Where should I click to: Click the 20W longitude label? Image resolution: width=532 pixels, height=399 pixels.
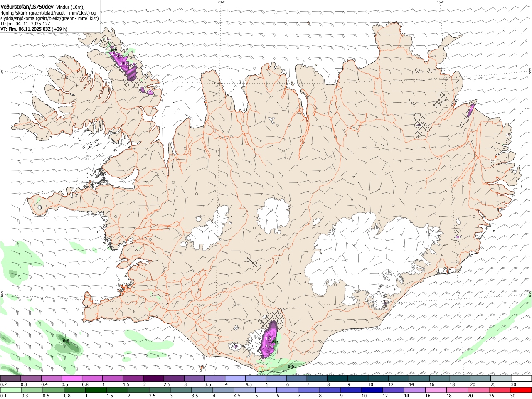coord(221,2)
